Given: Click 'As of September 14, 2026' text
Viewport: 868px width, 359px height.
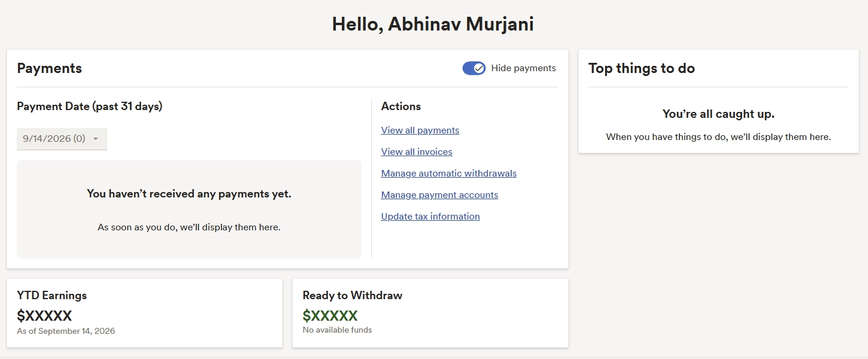Looking at the screenshot, I should [66, 331].
